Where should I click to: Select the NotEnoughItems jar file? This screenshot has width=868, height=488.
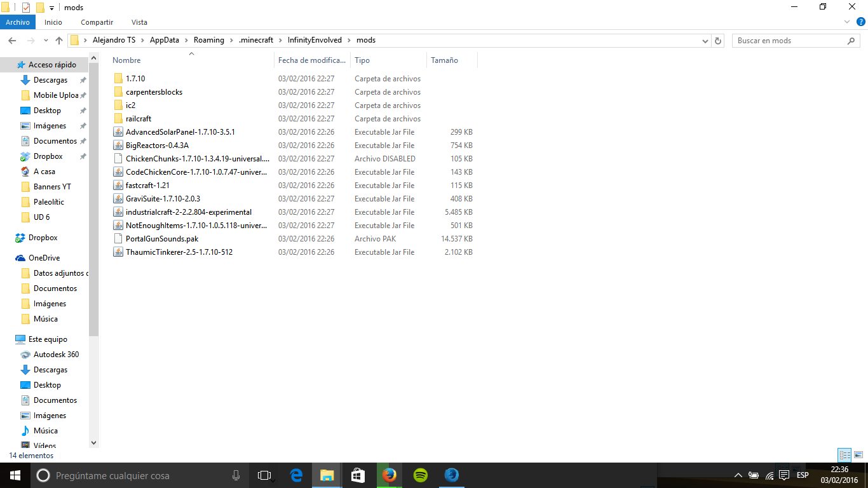click(196, 226)
